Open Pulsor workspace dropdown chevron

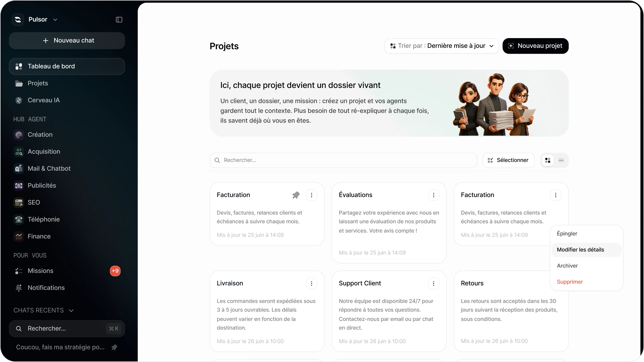pyautogui.click(x=55, y=20)
